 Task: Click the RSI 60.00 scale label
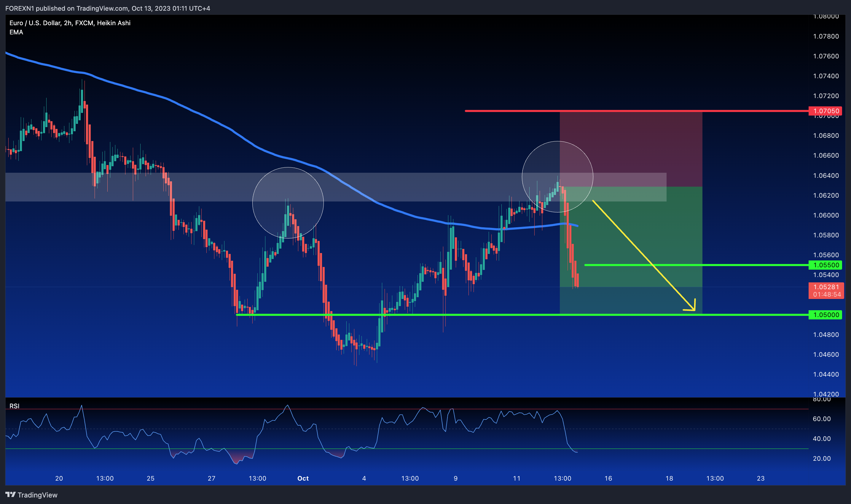click(822, 419)
